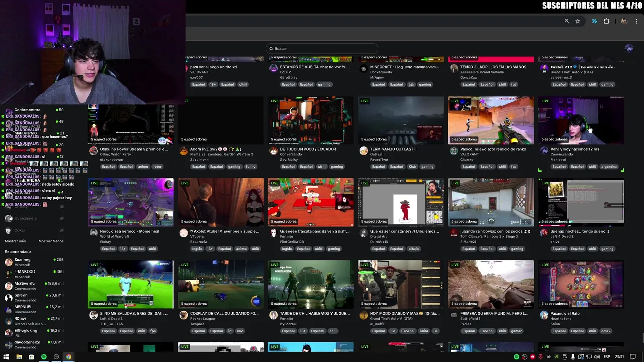The width and height of the screenshot is (644, 362).
Task: Click the dota2 tag under Pasando el Rato
Action: (x=606, y=331)
